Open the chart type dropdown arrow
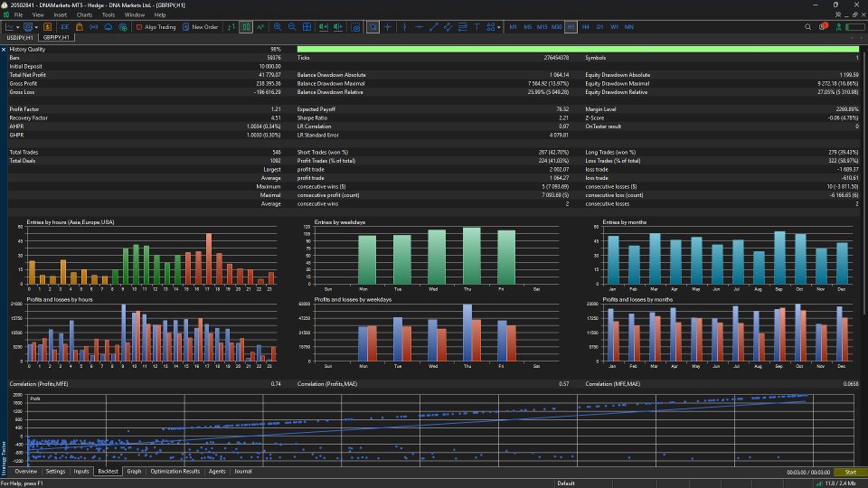Image resolution: width=868 pixels, height=488 pixels. tap(18, 27)
